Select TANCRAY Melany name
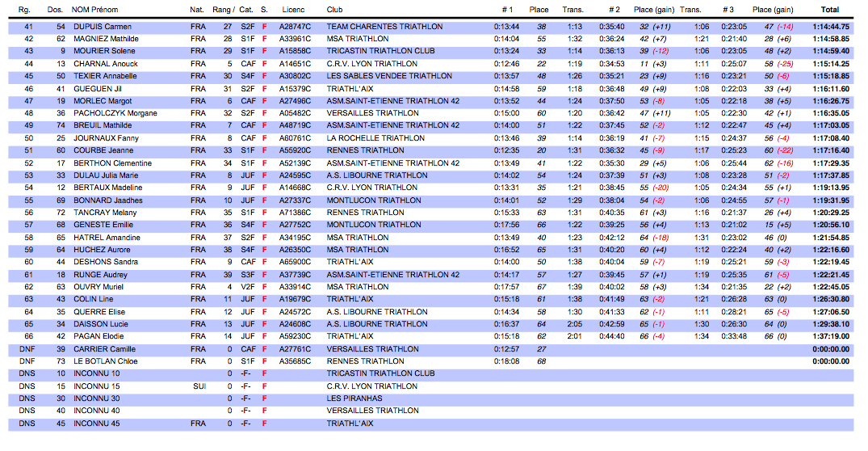This screenshot has width=868, height=451. click(x=105, y=213)
